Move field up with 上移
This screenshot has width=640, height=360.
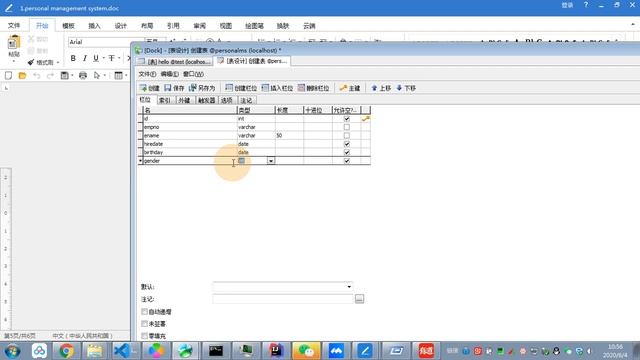click(381, 88)
